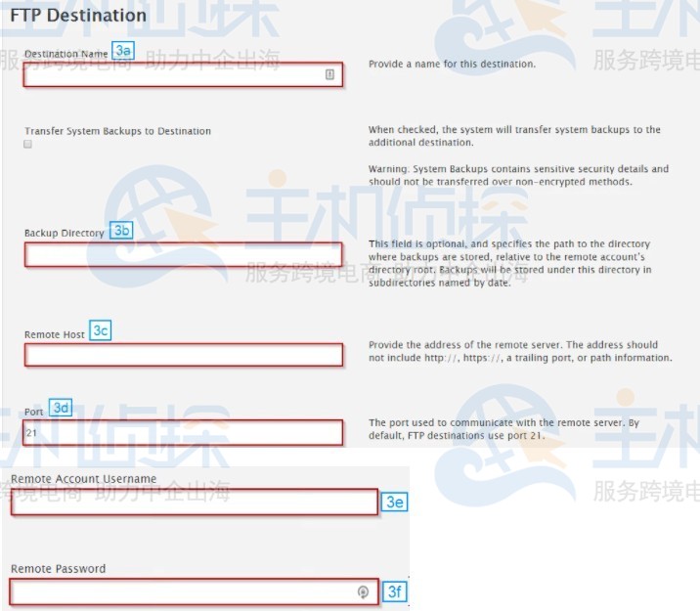Click 'This field is optional' help text
Image resolution: width=700 pixels, height=611 pixels.
coord(509,263)
